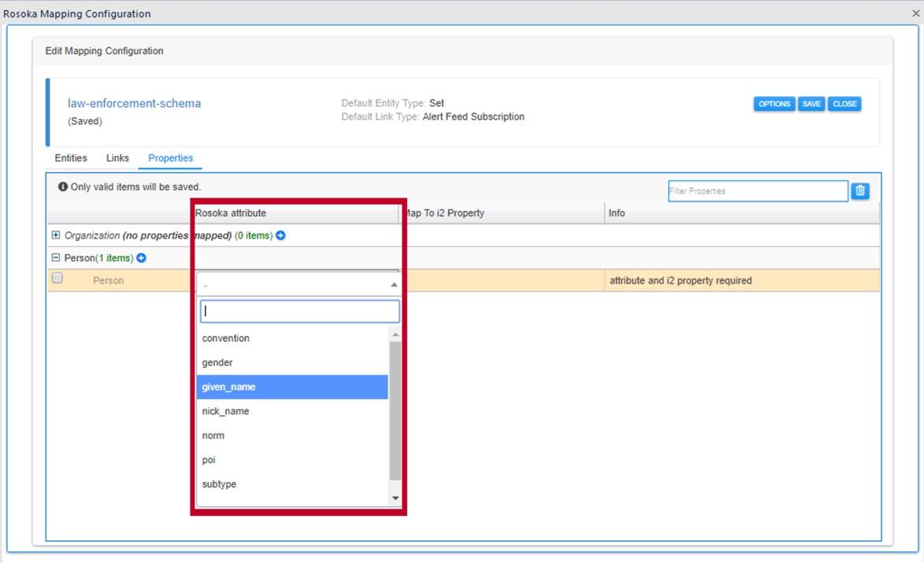Open the Properties tab
The width and height of the screenshot is (924, 563).
point(170,157)
